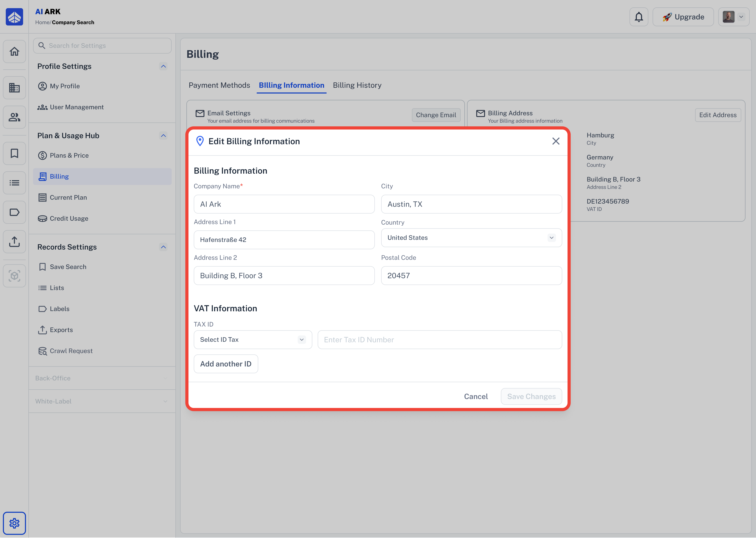Image resolution: width=756 pixels, height=538 pixels.
Task: Click the Address Line 1 field
Action: 284,240
